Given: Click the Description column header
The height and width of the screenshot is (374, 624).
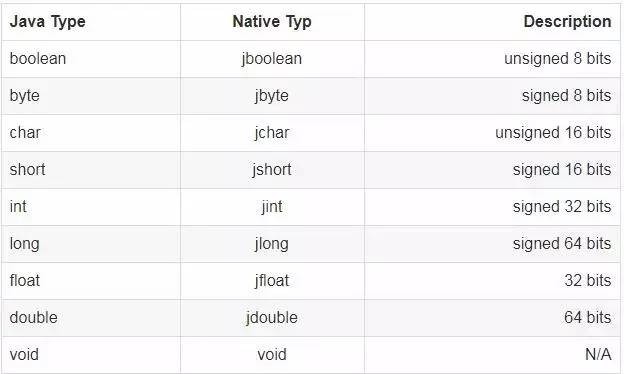Looking at the screenshot, I should [567, 21].
